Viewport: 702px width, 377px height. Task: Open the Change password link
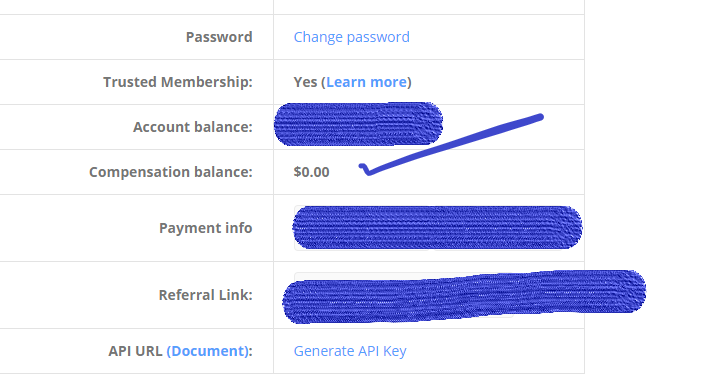351,37
